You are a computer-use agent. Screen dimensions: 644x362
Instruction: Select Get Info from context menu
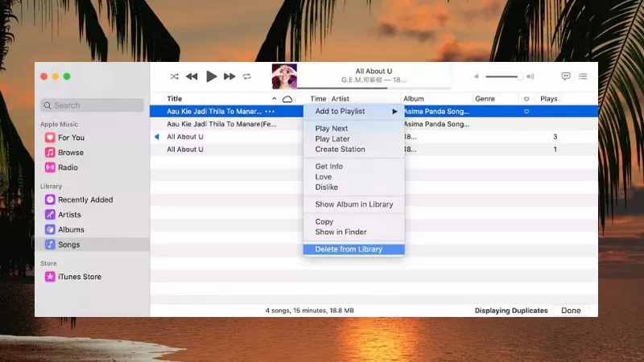tap(328, 167)
